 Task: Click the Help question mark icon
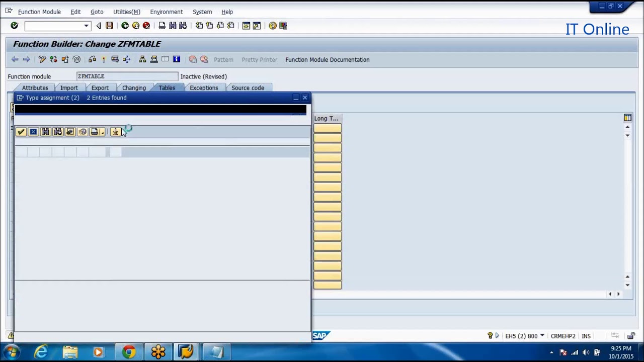272,26
